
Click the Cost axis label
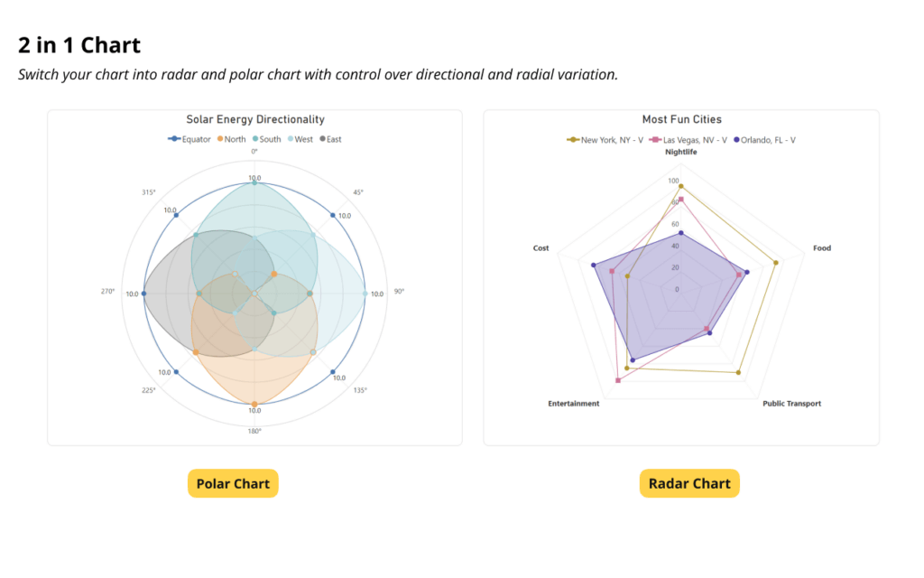[x=541, y=247]
